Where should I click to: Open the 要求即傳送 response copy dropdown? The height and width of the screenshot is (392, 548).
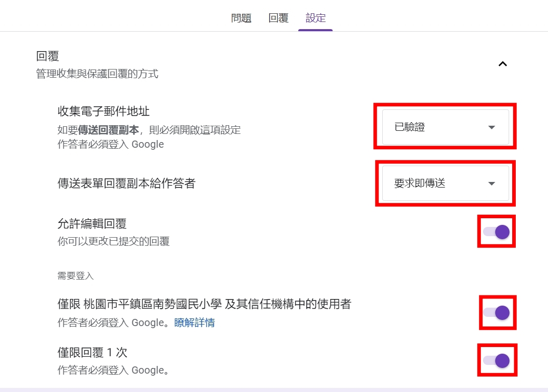[x=445, y=183]
